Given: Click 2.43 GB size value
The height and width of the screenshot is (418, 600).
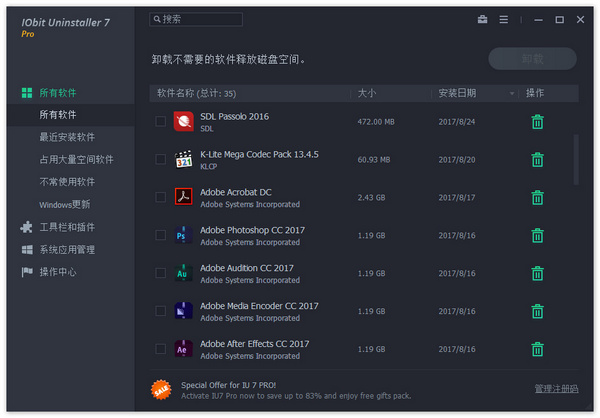Looking at the screenshot, I should click(x=371, y=198).
